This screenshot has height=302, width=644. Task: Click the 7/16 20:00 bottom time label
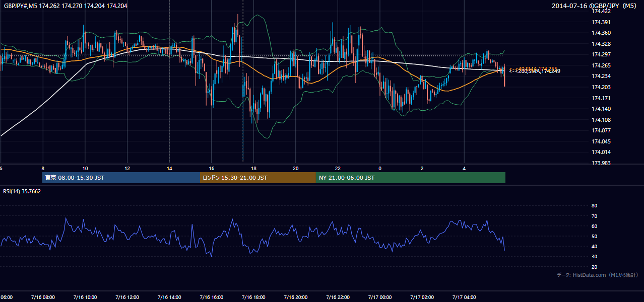296,297
